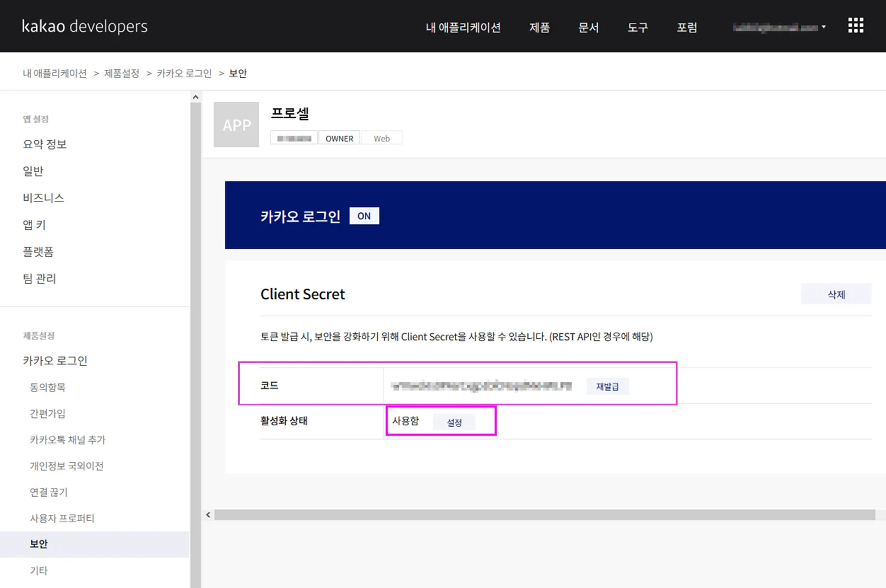Select 요약 정보 in the sidebar

(45, 144)
